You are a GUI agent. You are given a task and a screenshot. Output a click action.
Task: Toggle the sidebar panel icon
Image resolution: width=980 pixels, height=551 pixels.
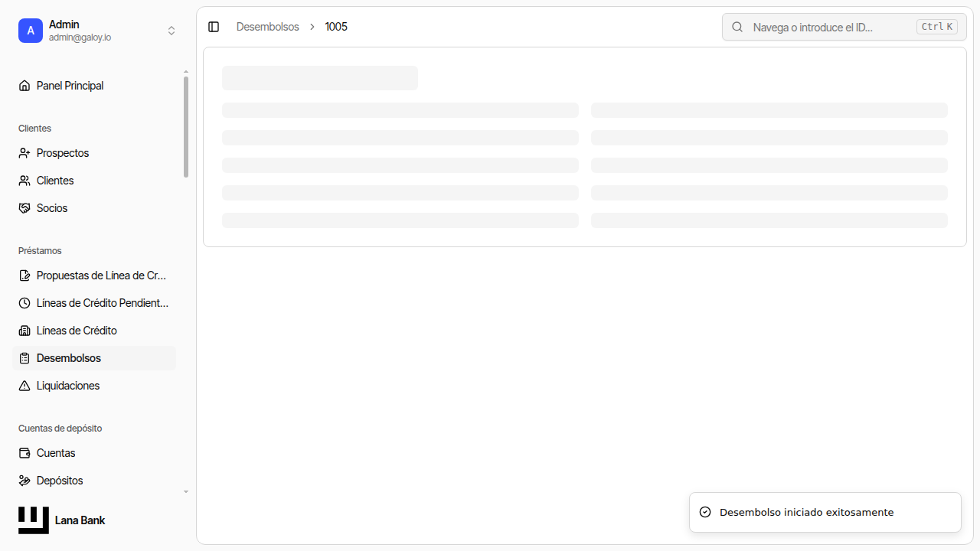point(214,27)
